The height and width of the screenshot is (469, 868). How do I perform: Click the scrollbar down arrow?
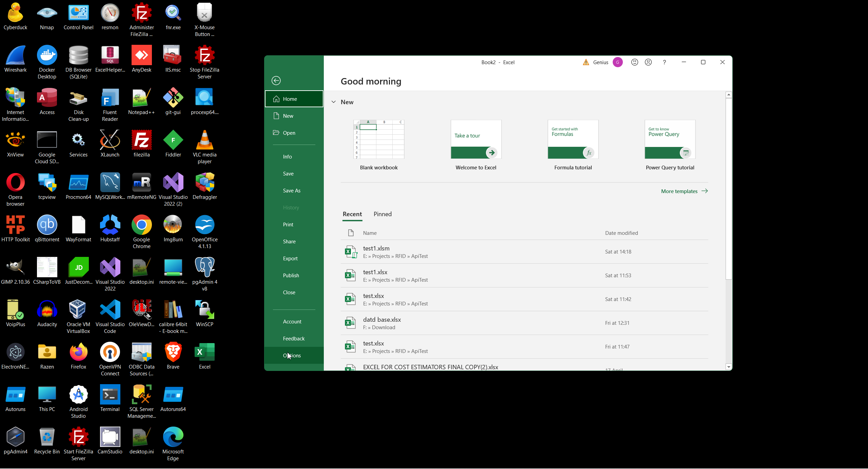click(x=729, y=367)
